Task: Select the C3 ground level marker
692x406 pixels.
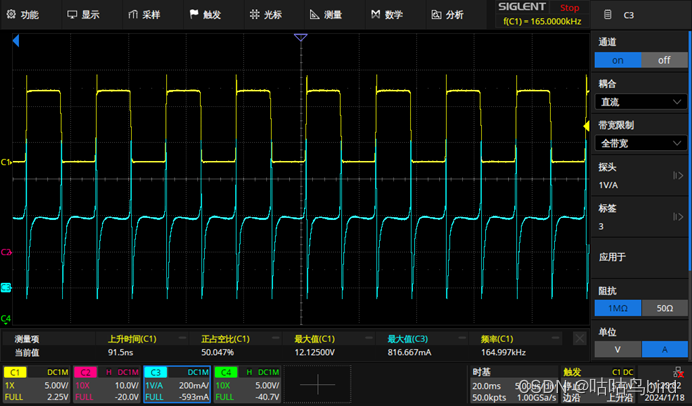Action: coord(6,288)
